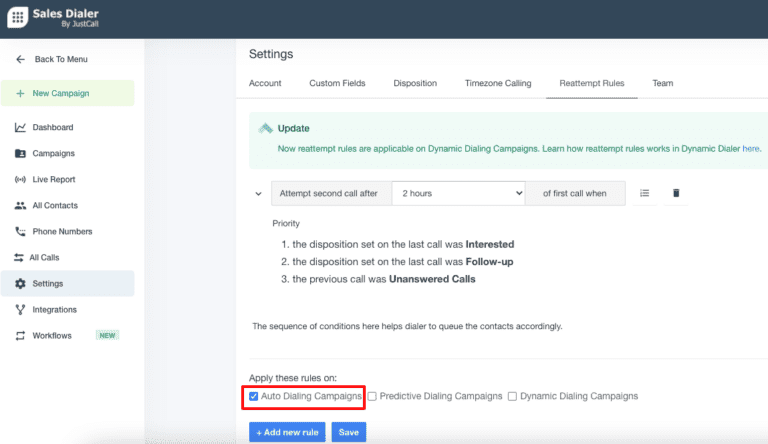Switch to the Timezone Calling tab
Viewport: 768px width, 444px height.
point(498,83)
